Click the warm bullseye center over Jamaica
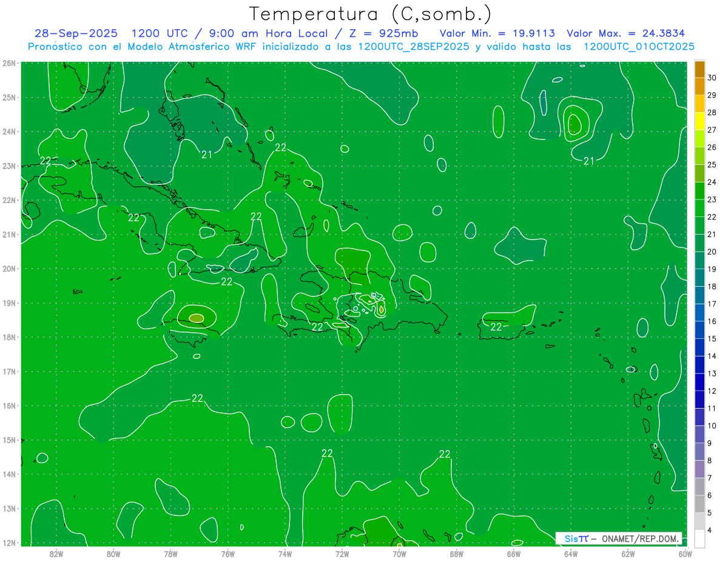Viewport: 728px width, 562px height. point(196,318)
